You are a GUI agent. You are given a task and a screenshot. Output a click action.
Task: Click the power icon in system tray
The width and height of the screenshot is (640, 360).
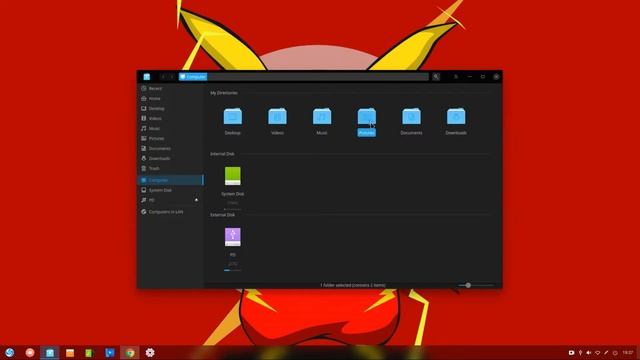coord(615,353)
